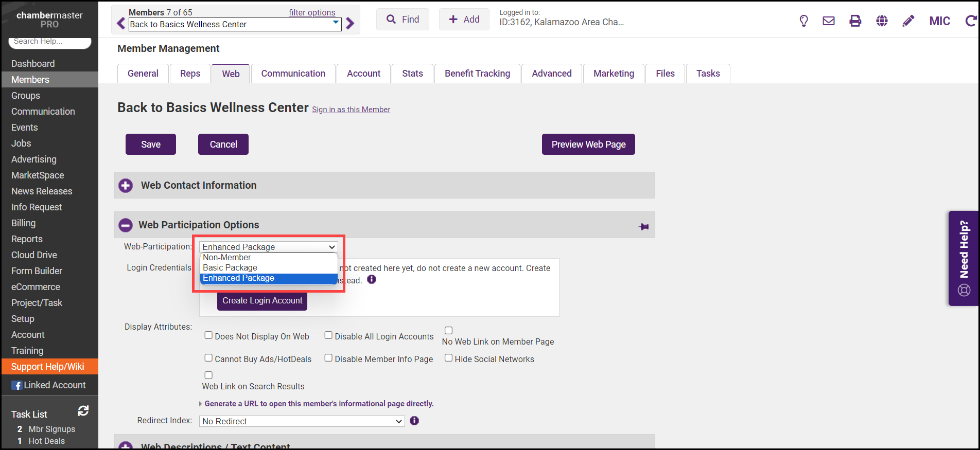Click the pin icon in Web Participation Options
This screenshot has height=450, width=980.
(x=643, y=226)
